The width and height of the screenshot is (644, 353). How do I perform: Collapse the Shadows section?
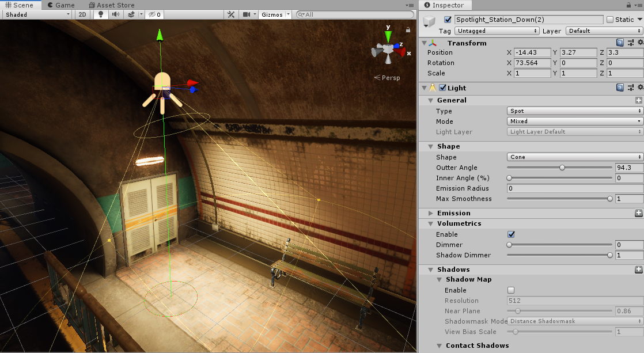tap(430, 269)
